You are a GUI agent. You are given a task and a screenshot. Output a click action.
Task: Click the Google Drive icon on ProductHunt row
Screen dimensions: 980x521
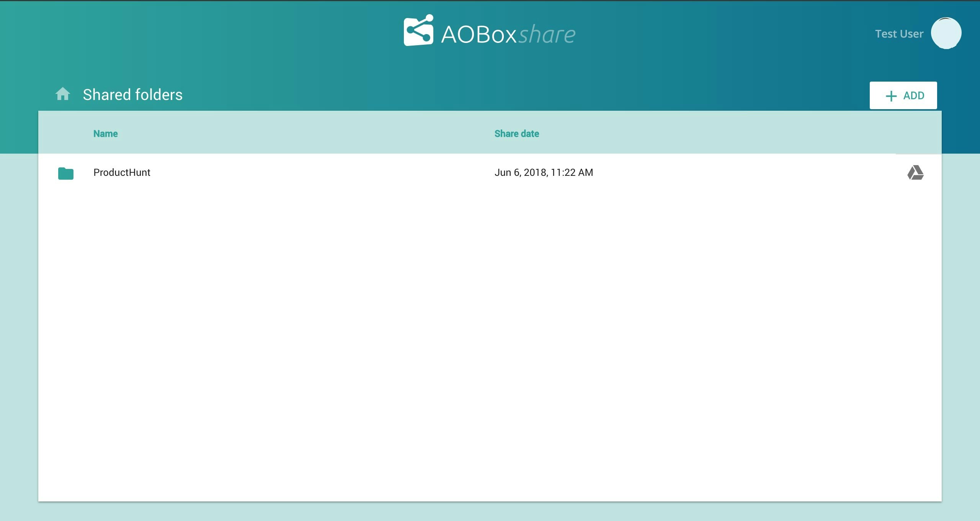tap(915, 173)
